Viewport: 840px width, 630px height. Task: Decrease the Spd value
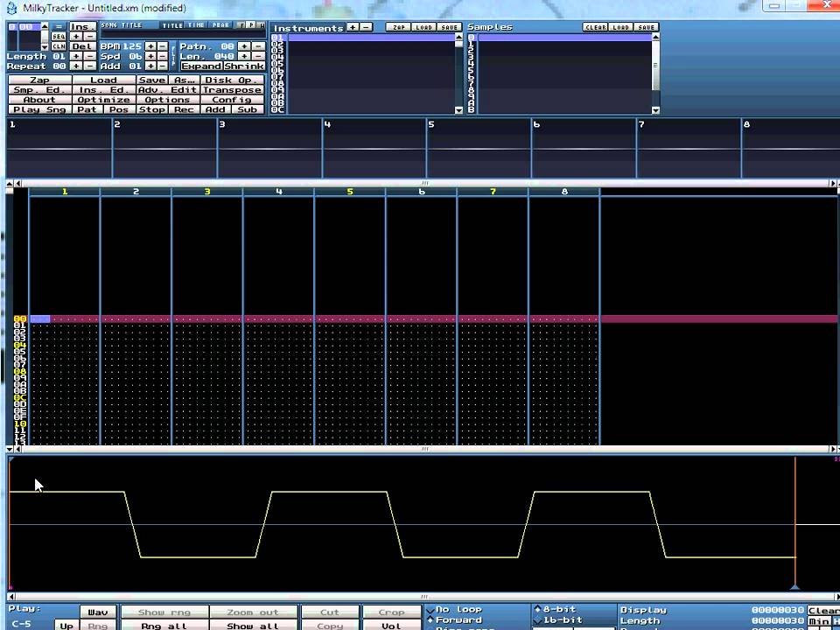(x=163, y=56)
